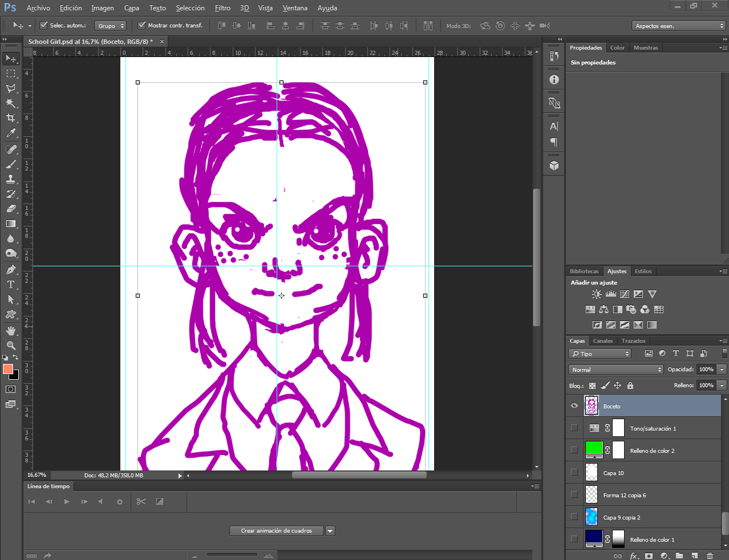
Task: Open the Opacidad slider dropdown arrow
Action: 722,370
